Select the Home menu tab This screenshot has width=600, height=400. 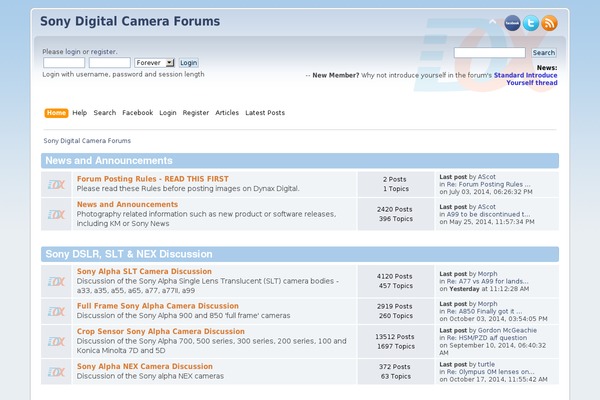click(56, 113)
